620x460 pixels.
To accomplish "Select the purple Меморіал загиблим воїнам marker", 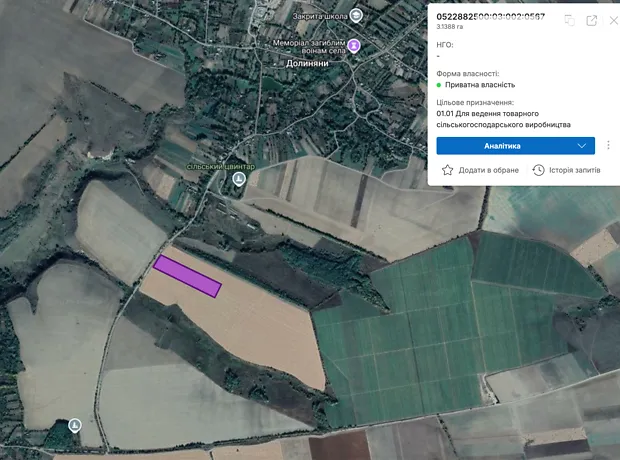I will click(x=353, y=45).
